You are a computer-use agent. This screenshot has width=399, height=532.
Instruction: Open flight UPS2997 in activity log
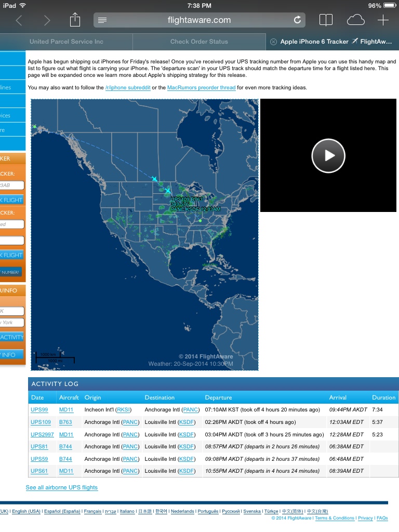tap(42, 435)
